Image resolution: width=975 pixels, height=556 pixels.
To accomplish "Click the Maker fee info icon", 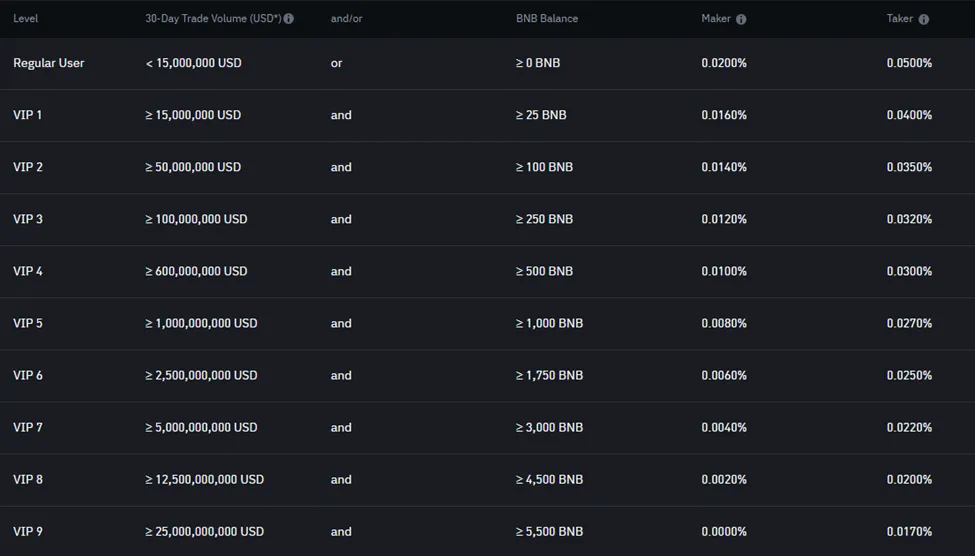I will pos(741,19).
